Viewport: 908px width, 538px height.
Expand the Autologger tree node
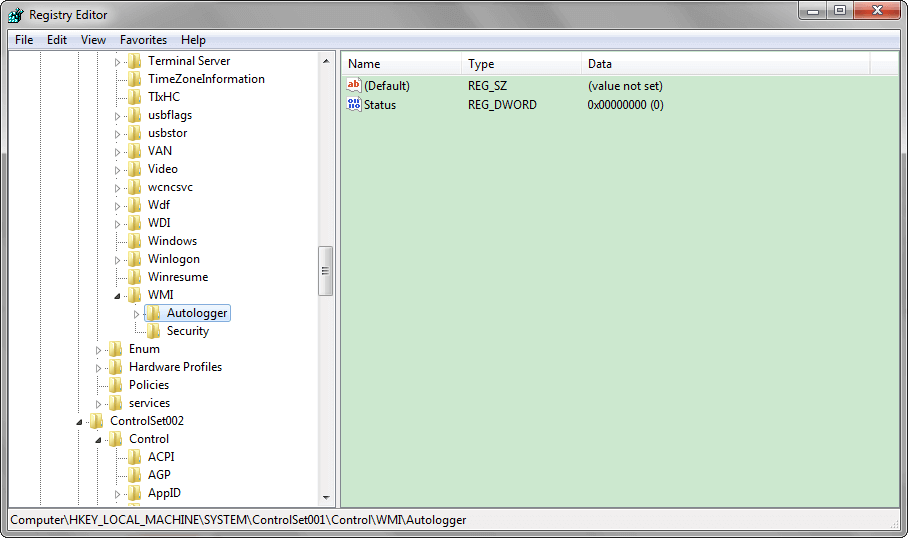click(137, 314)
